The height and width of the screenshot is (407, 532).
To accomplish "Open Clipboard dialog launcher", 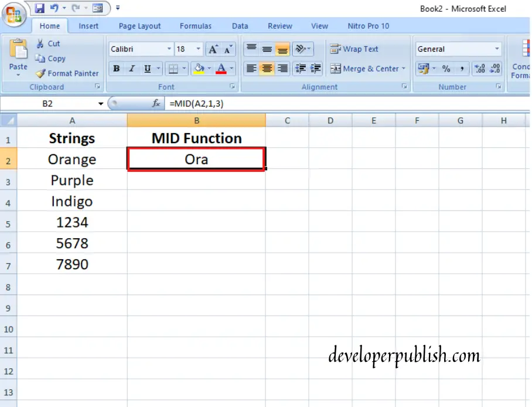I will [98, 87].
